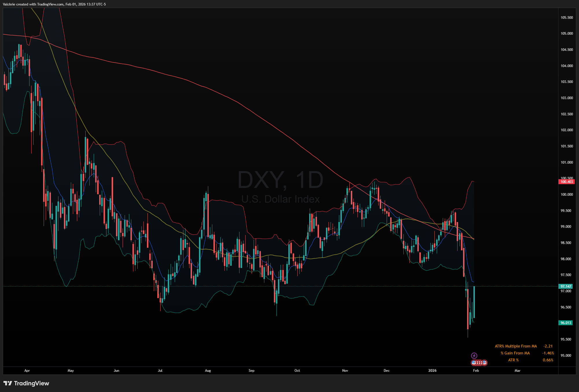This screenshot has width=579, height=392.
Task: Click the last green candle at 97.147
Action: [x=474, y=302]
